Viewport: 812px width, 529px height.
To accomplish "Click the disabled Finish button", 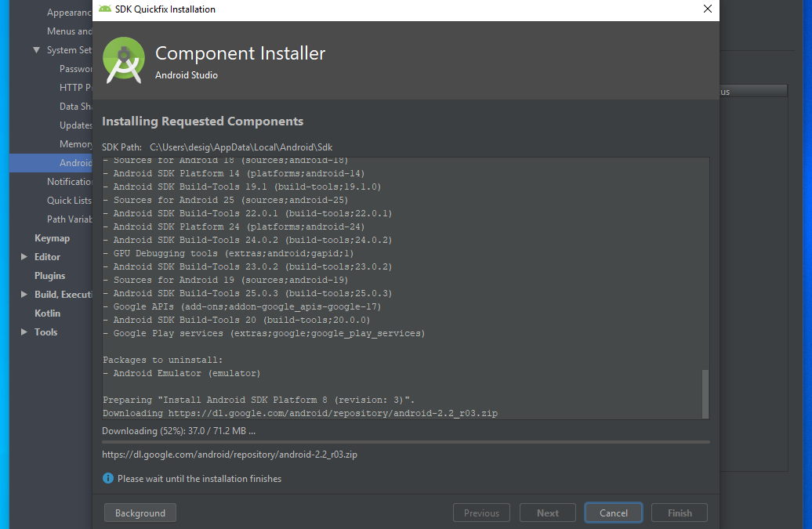I will pos(680,513).
